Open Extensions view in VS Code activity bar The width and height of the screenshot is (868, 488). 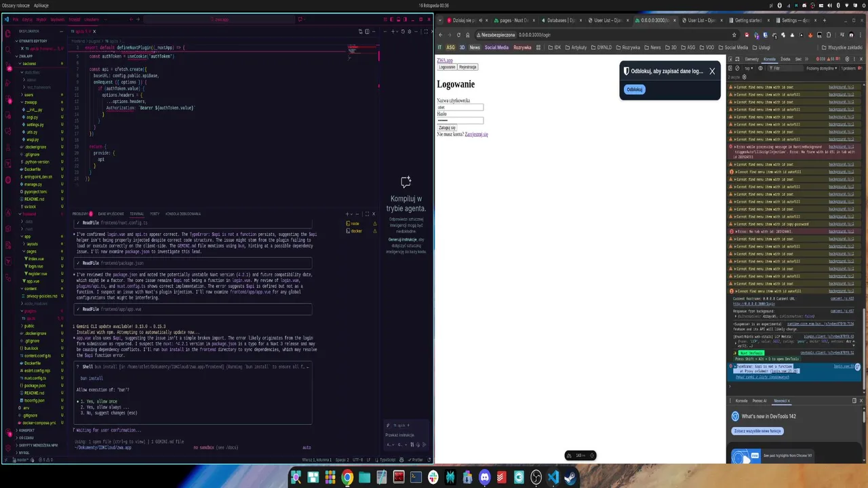(x=8, y=100)
